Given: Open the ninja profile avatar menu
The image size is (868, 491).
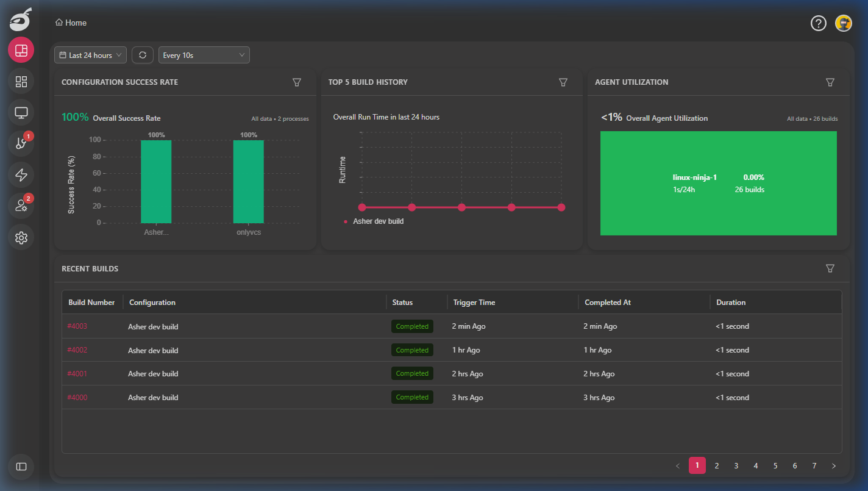Looking at the screenshot, I should pos(843,23).
